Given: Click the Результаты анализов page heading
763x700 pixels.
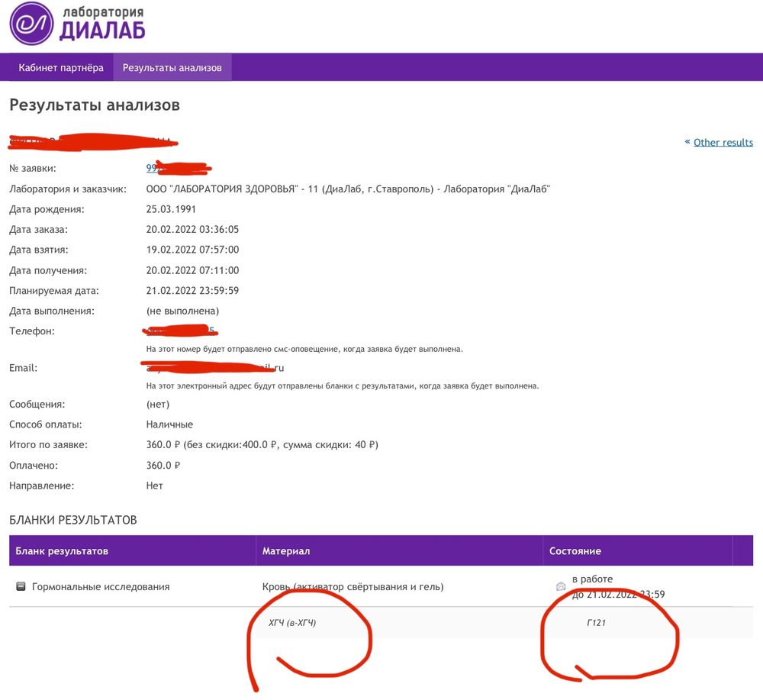Looking at the screenshot, I should click(x=95, y=105).
